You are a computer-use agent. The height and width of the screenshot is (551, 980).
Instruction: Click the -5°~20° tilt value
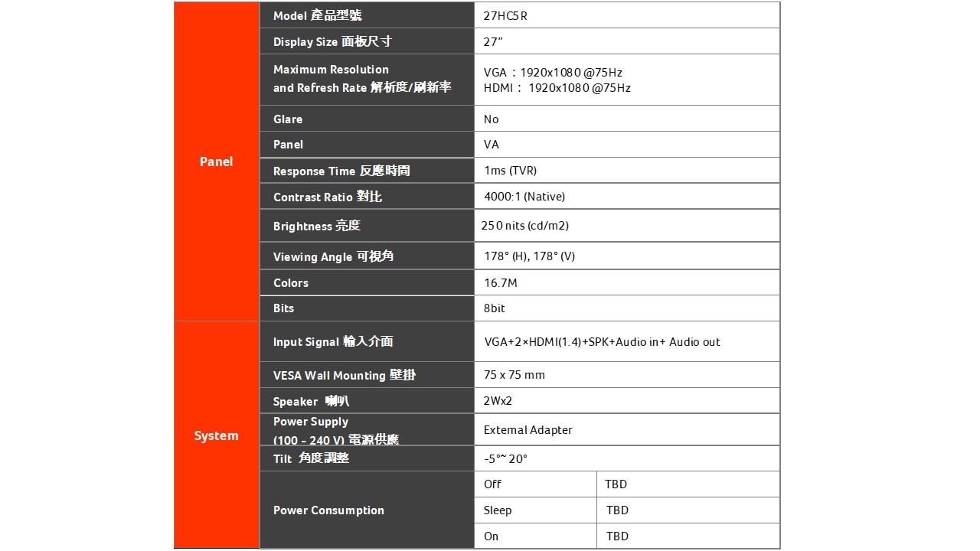coord(506,459)
